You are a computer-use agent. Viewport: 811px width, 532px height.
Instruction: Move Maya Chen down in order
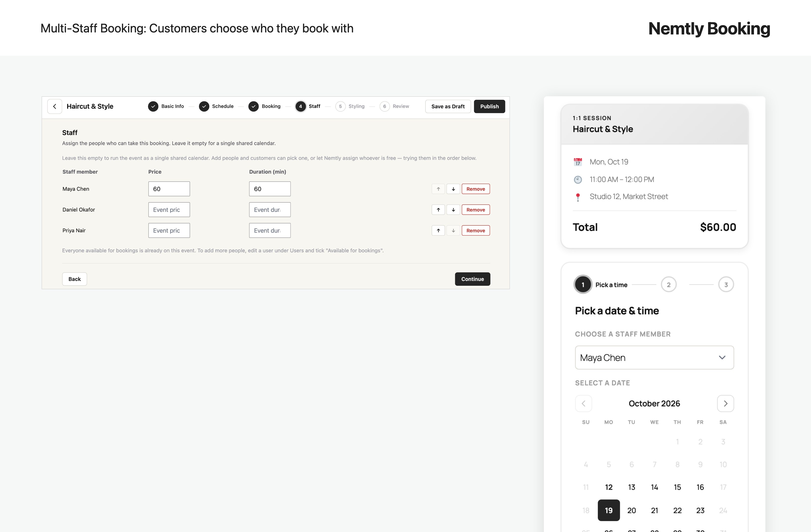(453, 189)
